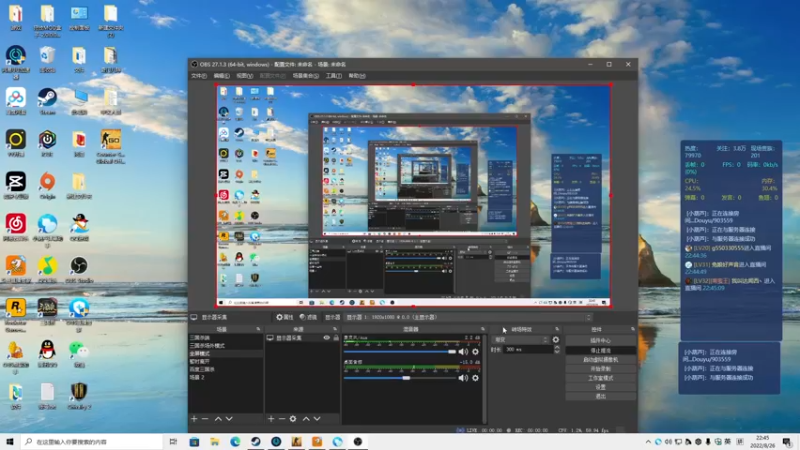Open File Explorer from taskbar

[215, 442]
